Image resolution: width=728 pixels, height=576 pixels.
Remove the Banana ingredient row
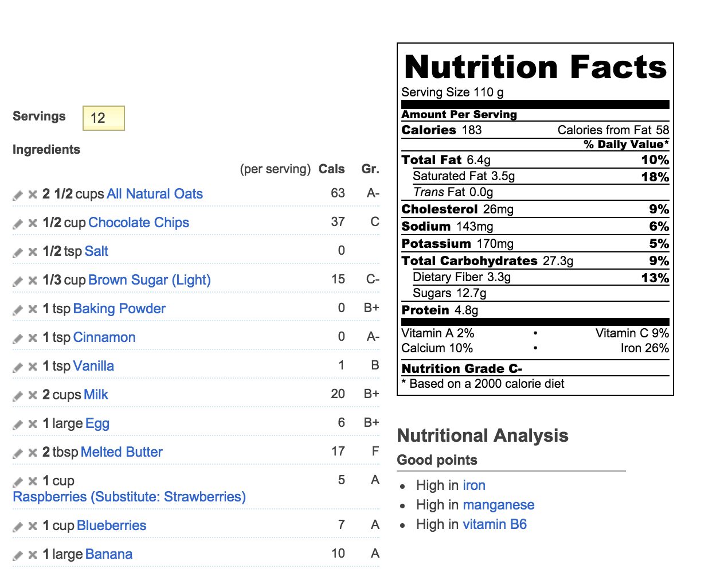click(x=33, y=555)
